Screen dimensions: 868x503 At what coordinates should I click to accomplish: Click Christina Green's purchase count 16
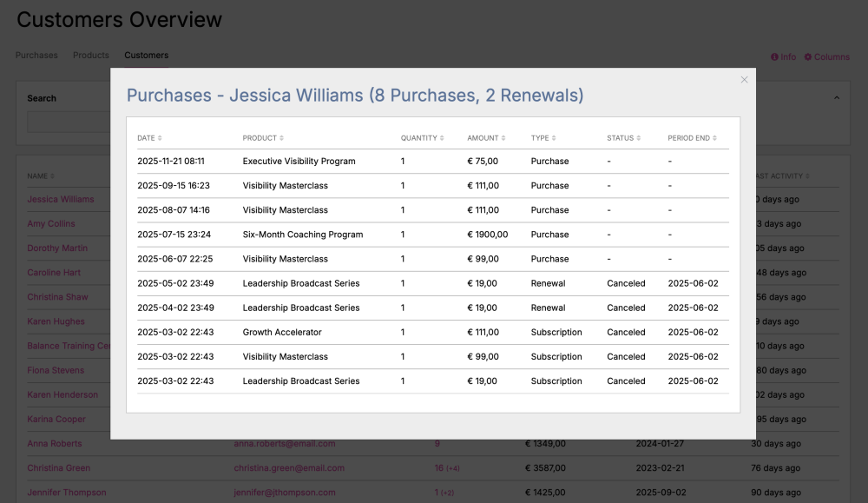point(439,468)
